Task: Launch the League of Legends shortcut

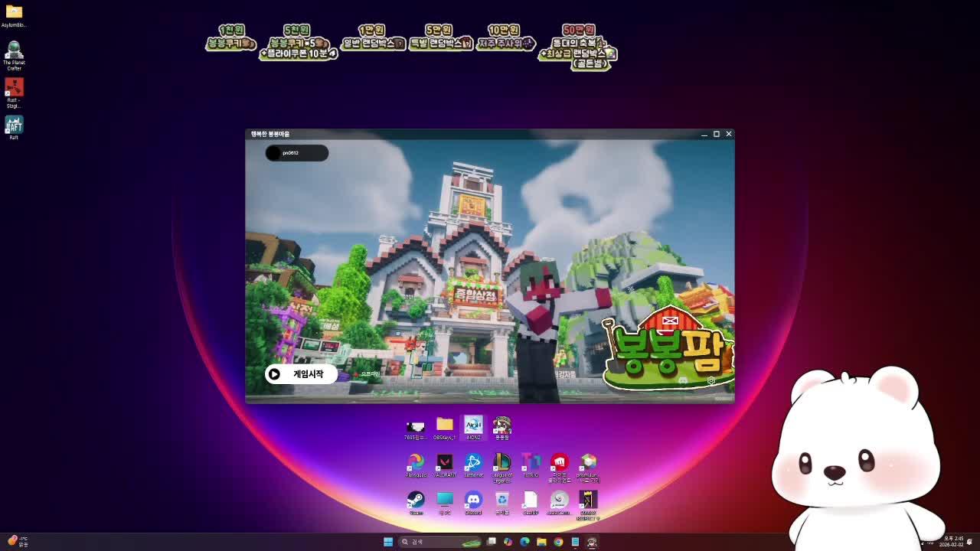Action: tap(502, 468)
